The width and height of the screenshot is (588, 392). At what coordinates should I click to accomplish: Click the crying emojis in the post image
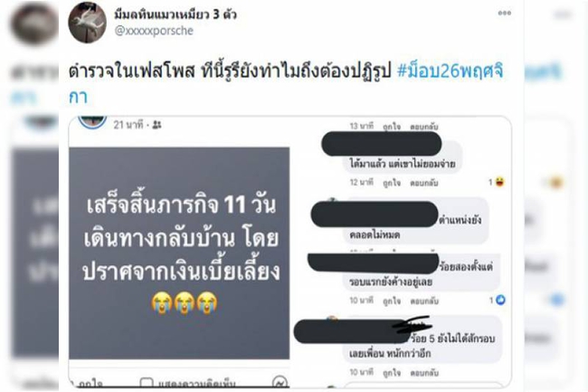(185, 303)
